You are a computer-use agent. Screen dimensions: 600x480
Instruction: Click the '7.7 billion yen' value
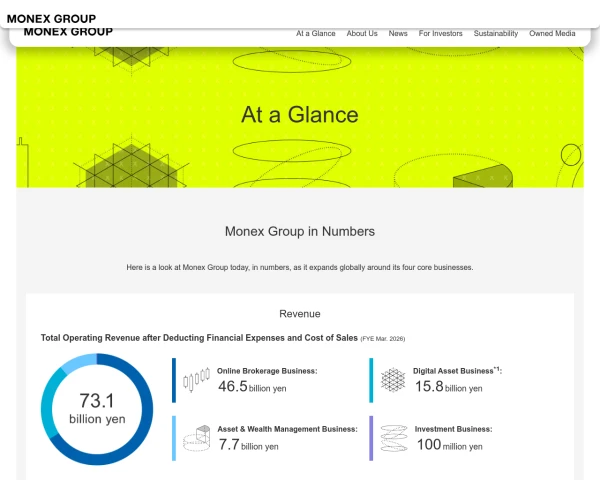(x=248, y=445)
